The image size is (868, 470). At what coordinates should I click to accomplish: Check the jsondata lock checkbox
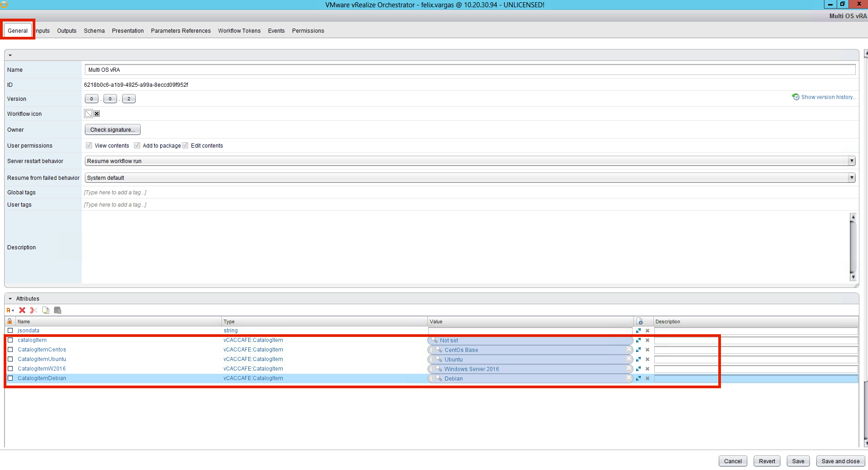tap(10, 331)
